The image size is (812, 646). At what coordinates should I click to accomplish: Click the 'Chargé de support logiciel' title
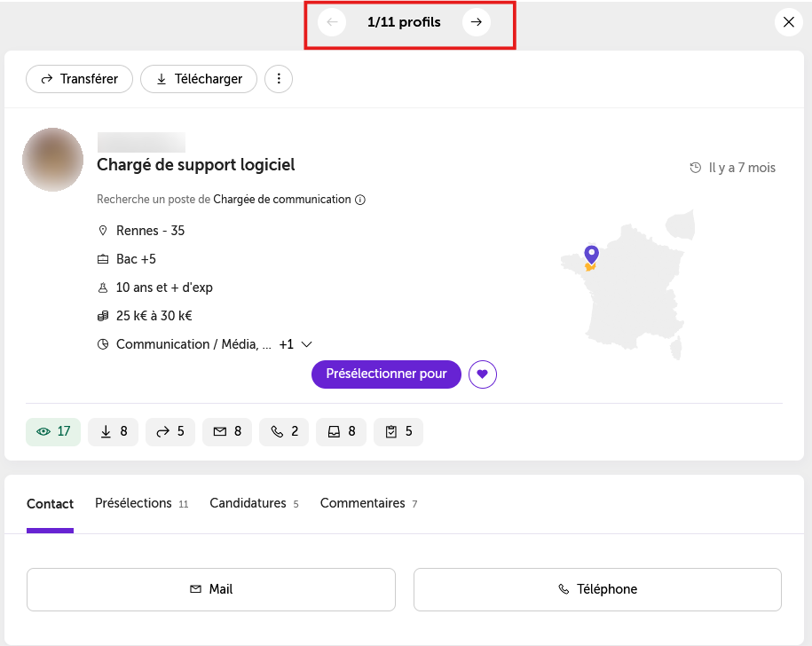196,165
